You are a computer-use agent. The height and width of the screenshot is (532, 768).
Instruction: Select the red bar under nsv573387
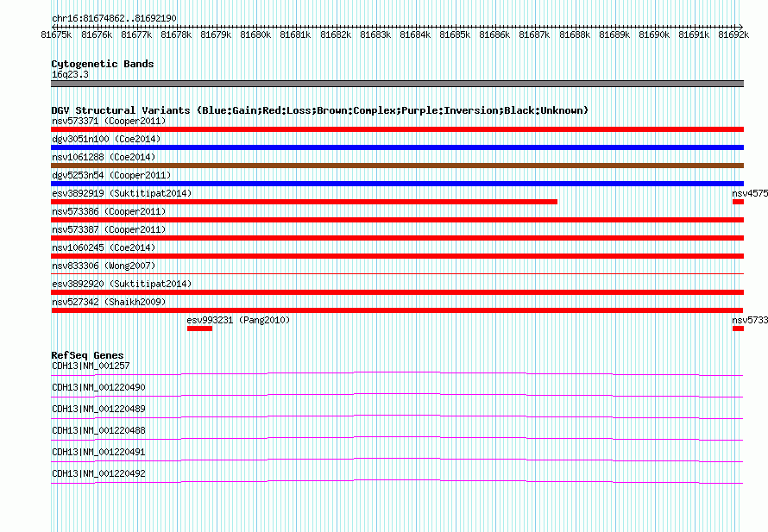tap(397, 238)
